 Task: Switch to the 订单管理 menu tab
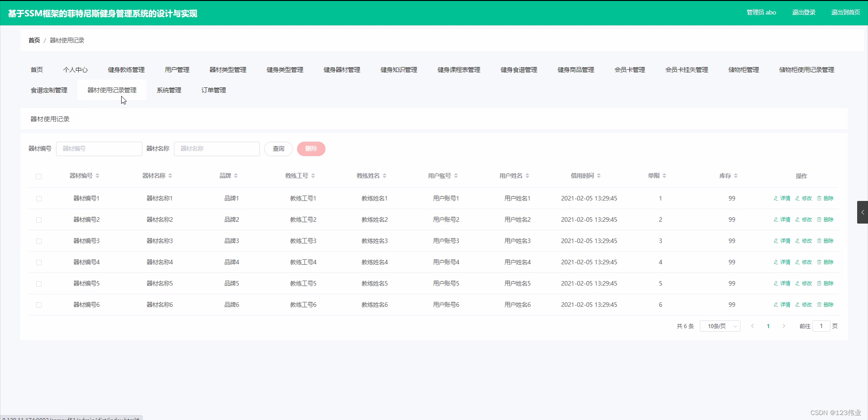coord(214,90)
